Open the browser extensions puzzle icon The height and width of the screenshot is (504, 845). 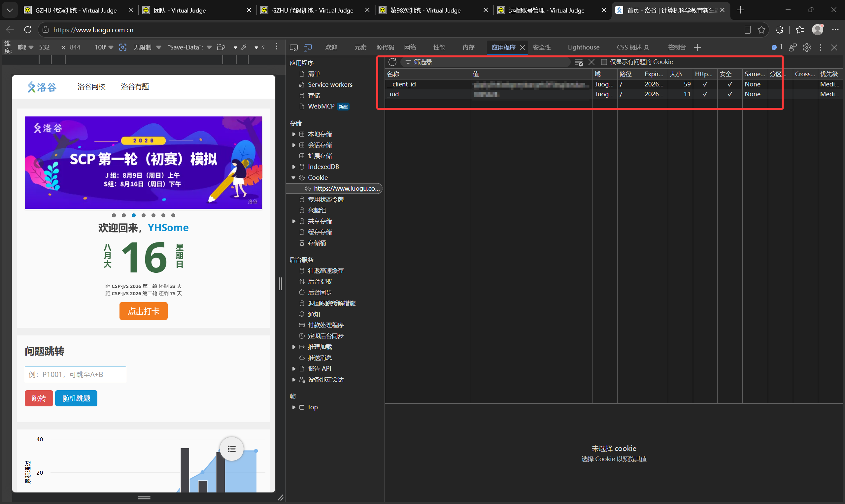pyautogui.click(x=779, y=30)
